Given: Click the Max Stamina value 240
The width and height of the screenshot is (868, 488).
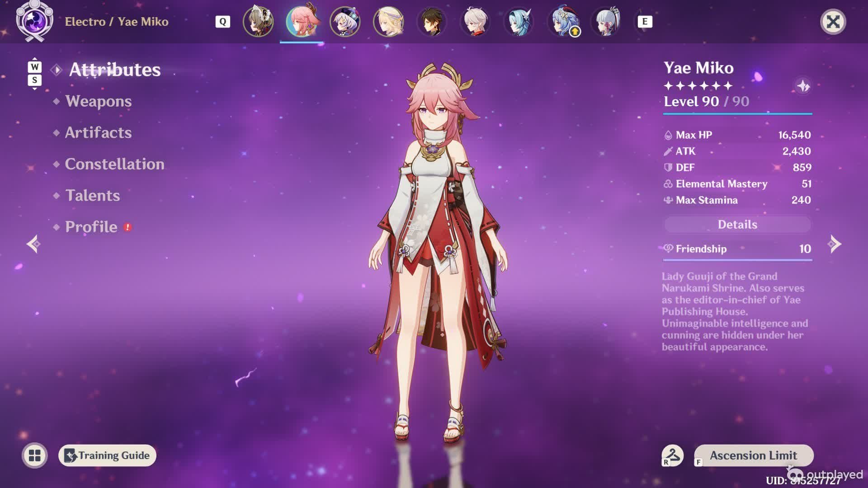Looking at the screenshot, I should 801,200.
